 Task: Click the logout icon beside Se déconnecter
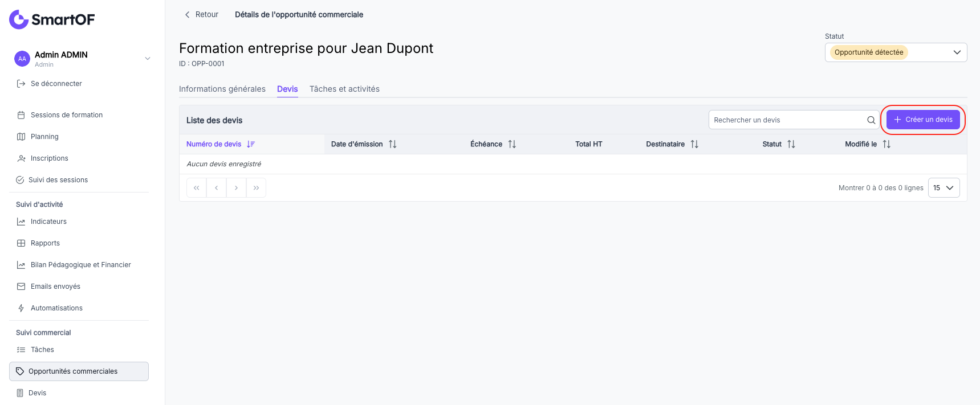click(x=21, y=84)
